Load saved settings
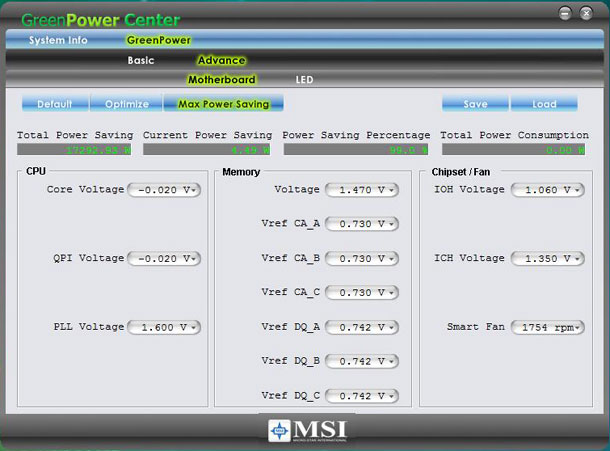 (x=544, y=104)
